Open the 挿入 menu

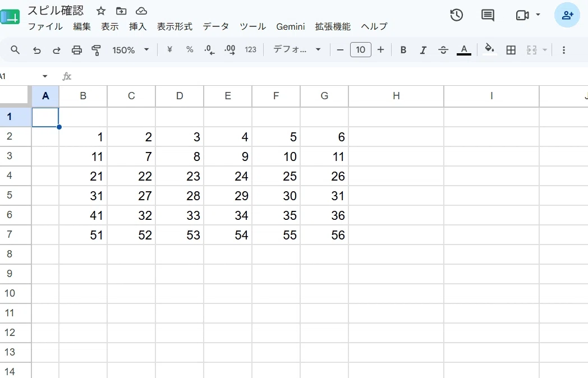click(x=137, y=26)
